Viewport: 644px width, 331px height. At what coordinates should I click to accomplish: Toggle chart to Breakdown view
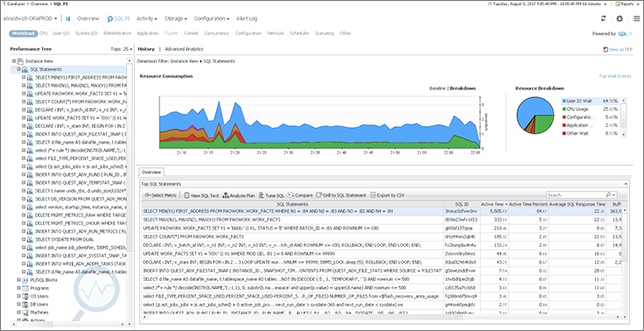(463, 88)
